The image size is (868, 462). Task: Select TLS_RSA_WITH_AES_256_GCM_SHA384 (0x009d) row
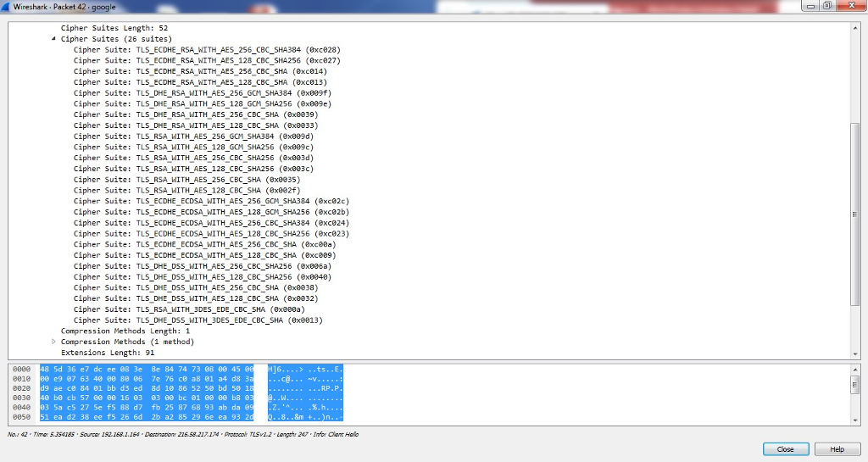pos(194,136)
